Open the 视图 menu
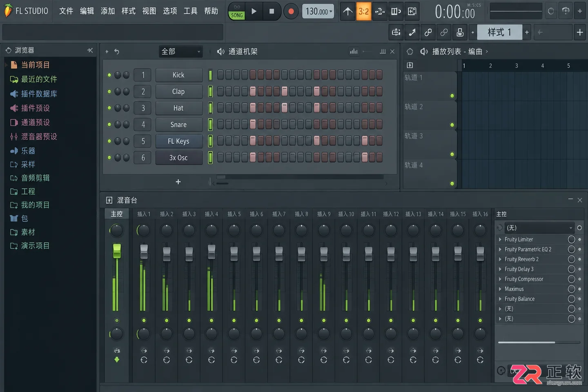This screenshot has width=588, height=392. tap(149, 11)
